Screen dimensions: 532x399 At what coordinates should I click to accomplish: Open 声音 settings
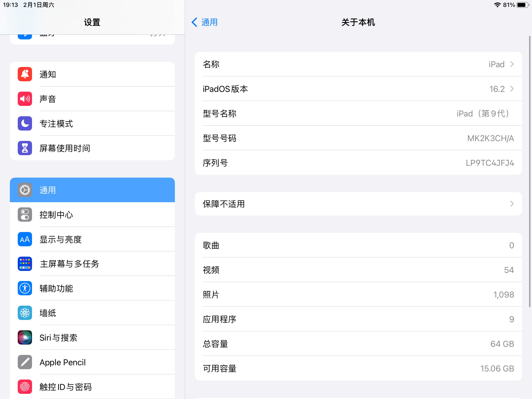(x=92, y=99)
